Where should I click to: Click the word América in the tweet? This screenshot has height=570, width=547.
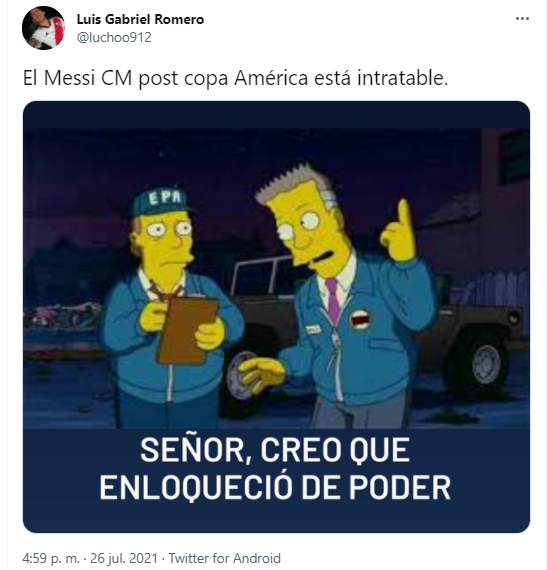click(x=271, y=78)
